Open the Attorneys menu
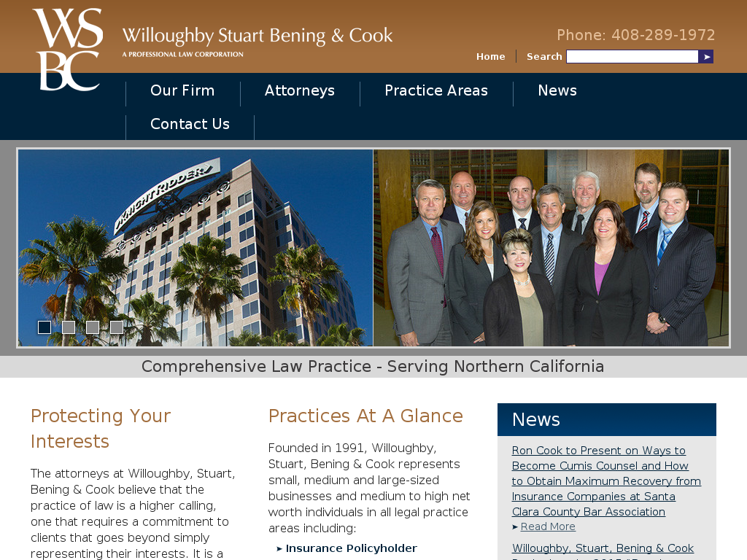Screen dimensions: 747x560 click(300, 90)
